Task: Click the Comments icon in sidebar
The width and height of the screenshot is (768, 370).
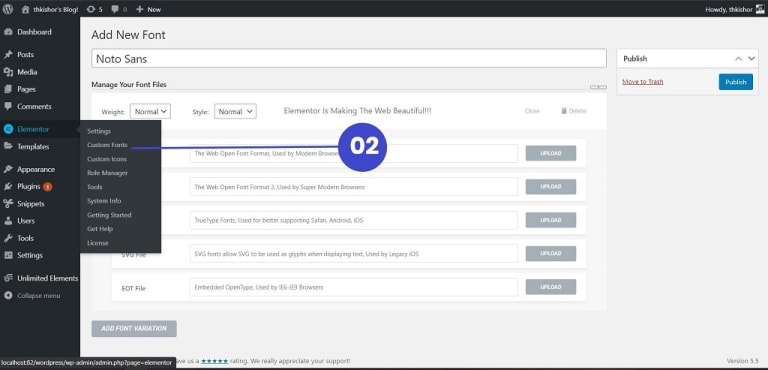Action: point(8,106)
